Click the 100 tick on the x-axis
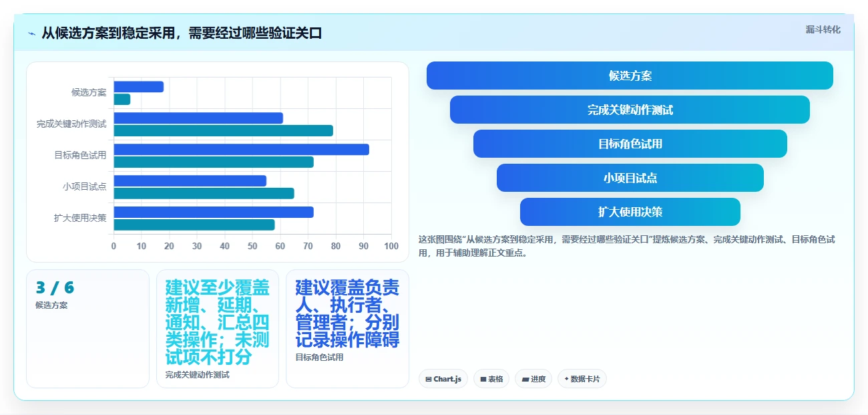 pyautogui.click(x=392, y=247)
